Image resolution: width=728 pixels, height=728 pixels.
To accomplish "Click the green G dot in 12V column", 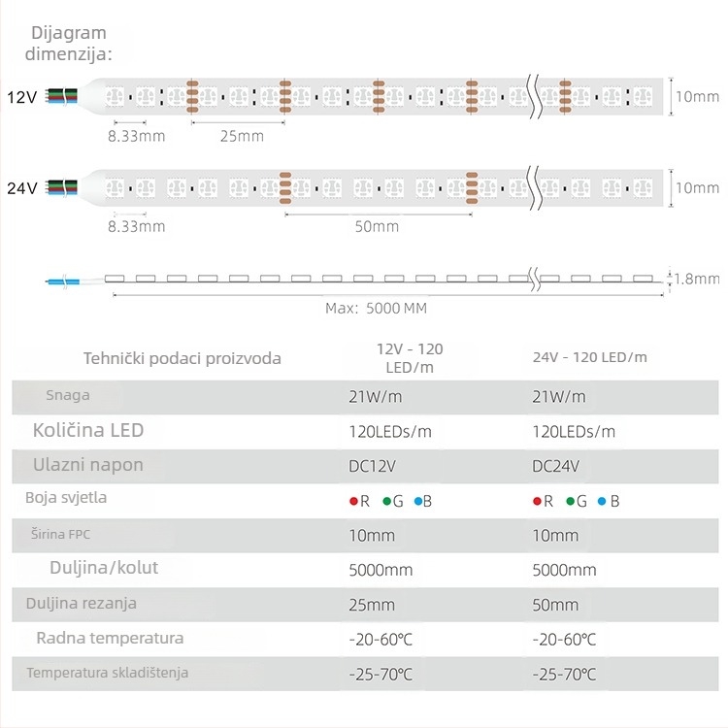I will 386,502.
